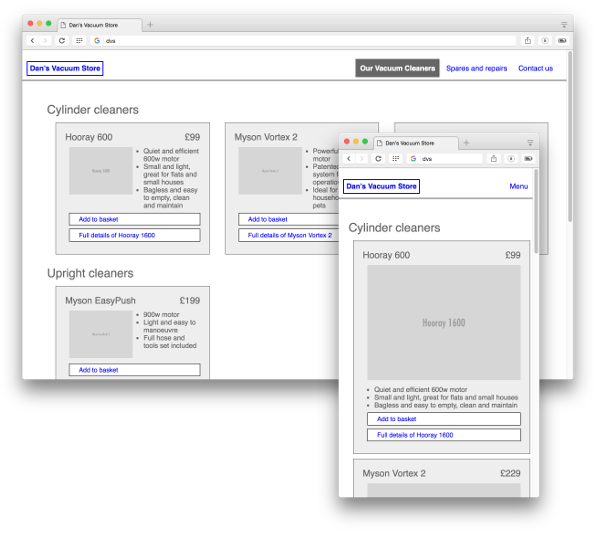Open Spares and repairs navigation link

click(x=476, y=69)
